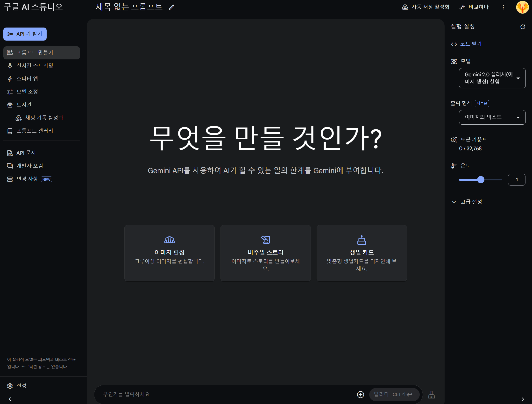This screenshot has height=404, width=532.
Task: Click the user profile avatar
Action: coord(522,7)
